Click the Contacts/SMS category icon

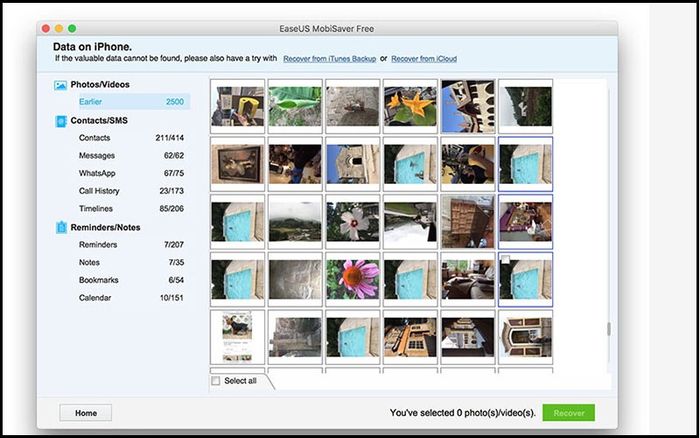(x=61, y=121)
